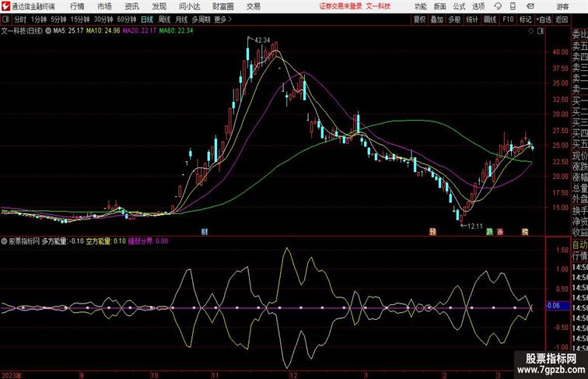Switch to the 多周期 tab
This screenshot has height=379, width=588.
tap(201, 19)
